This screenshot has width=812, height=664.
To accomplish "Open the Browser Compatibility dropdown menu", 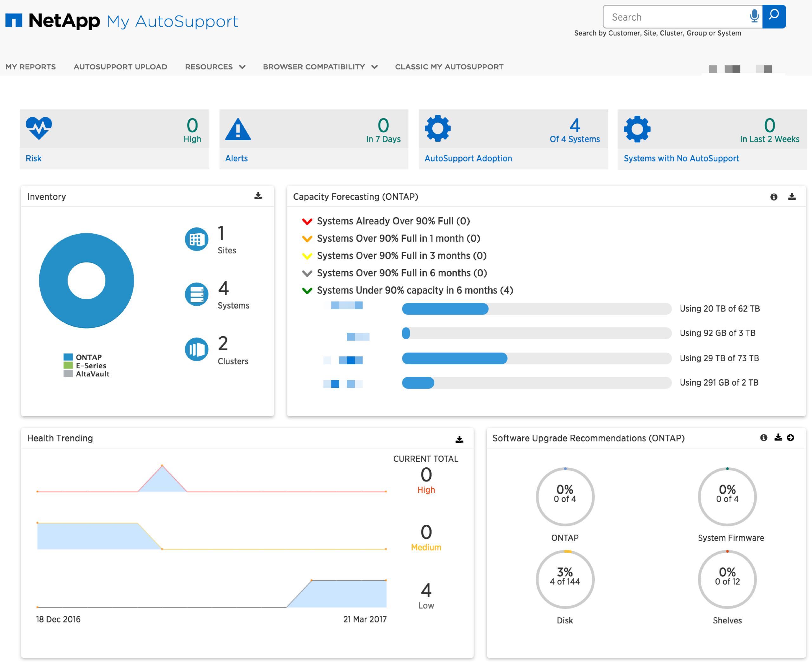I will (320, 67).
